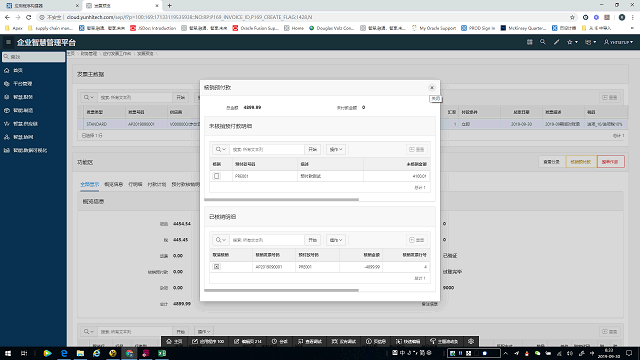Open the smart finance sidebar item
This screenshot has height=360, width=640.
click(x=23, y=97)
